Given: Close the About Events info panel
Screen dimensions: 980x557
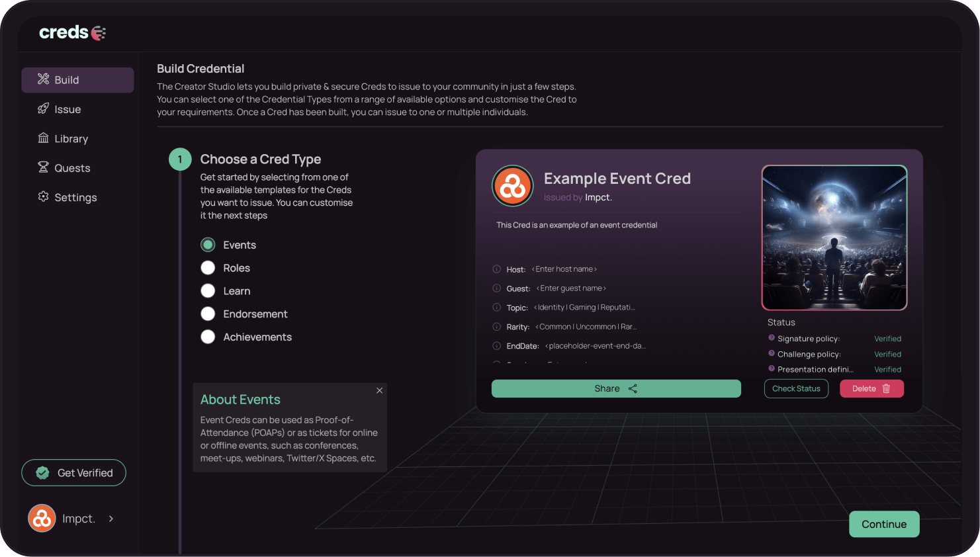Looking at the screenshot, I should [379, 390].
